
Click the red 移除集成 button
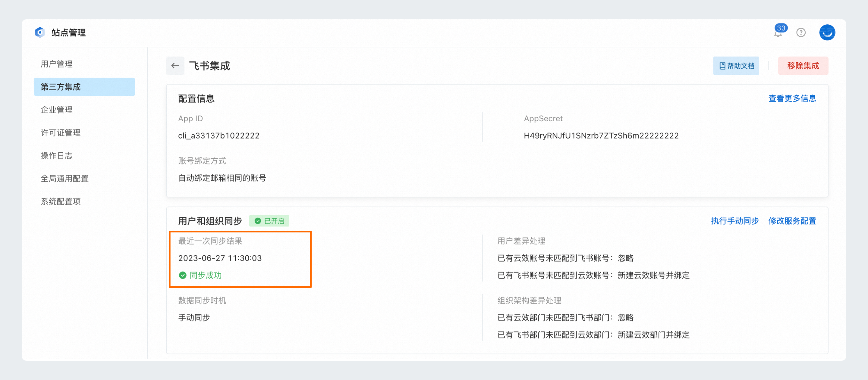click(803, 66)
